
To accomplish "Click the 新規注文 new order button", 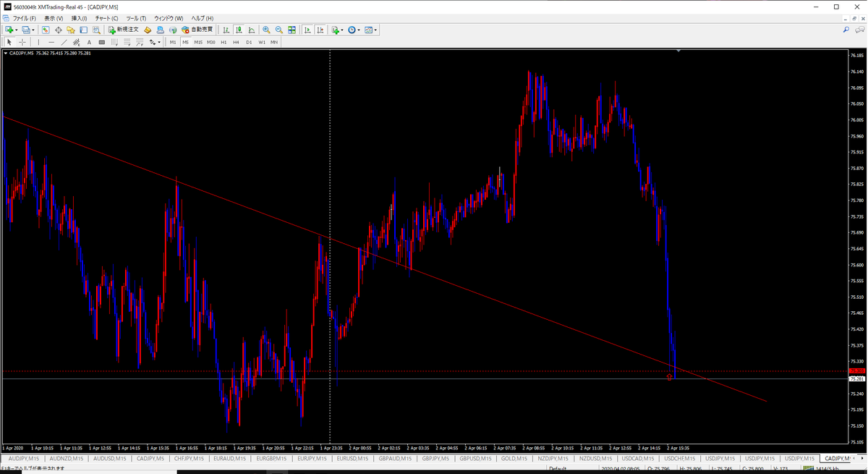I will (124, 30).
